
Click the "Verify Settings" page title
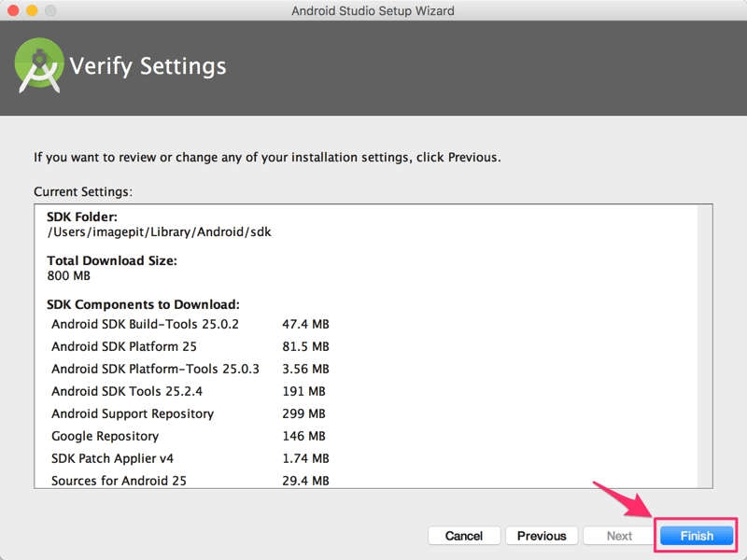click(x=148, y=65)
